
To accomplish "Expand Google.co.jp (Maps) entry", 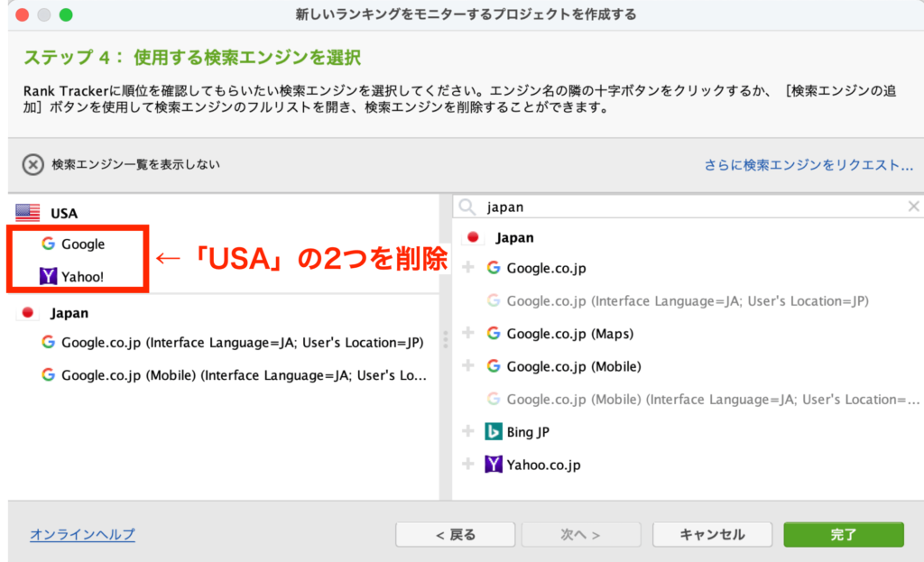I will click(x=468, y=333).
